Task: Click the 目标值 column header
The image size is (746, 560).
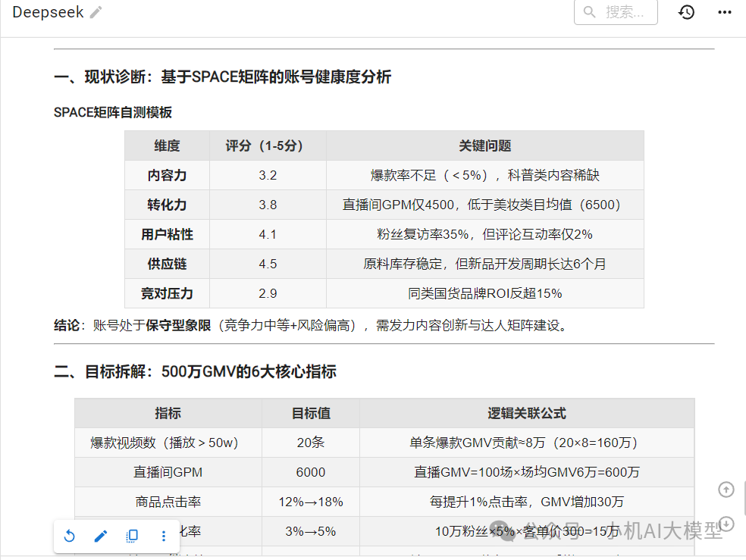Action: pos(311,413)
